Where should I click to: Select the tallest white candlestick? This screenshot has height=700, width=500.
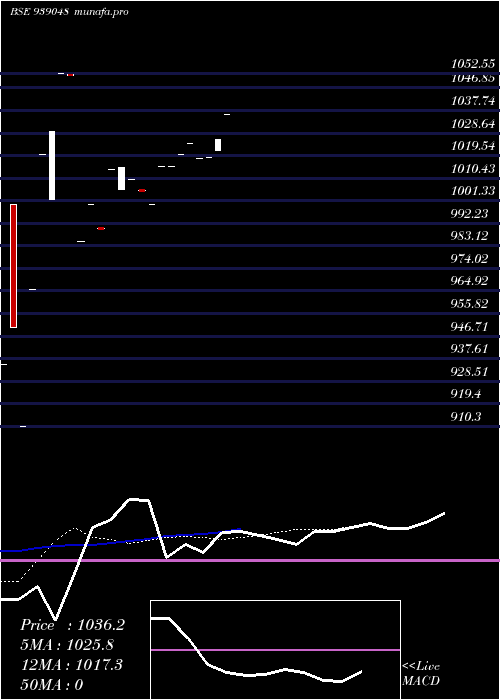click(52, 166)
